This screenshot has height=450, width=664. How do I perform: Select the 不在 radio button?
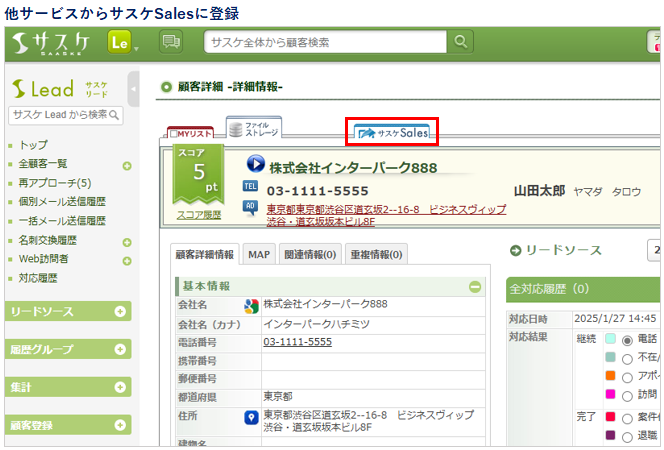click(627, 359)
